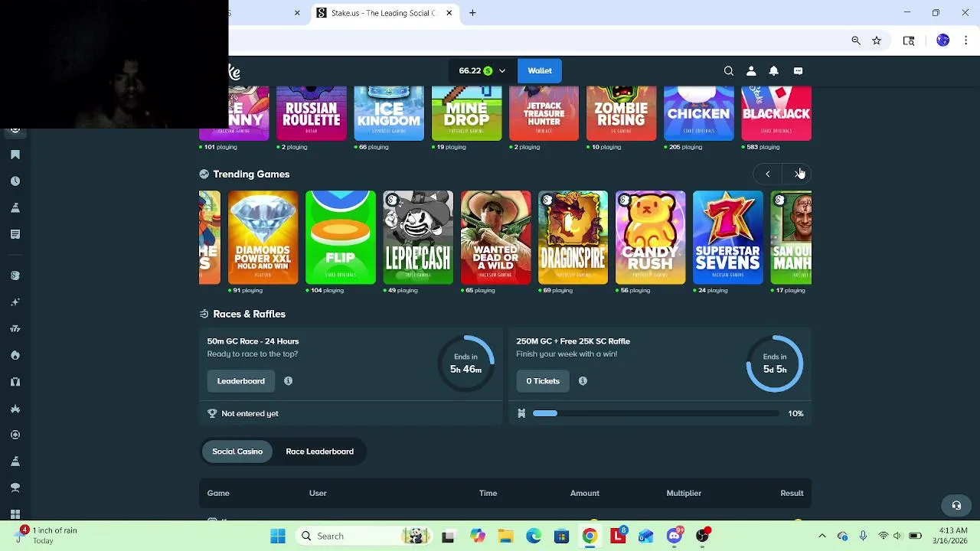Select the Stake.us browser tab
Screen dimensions: 980x551
(386, 13)
